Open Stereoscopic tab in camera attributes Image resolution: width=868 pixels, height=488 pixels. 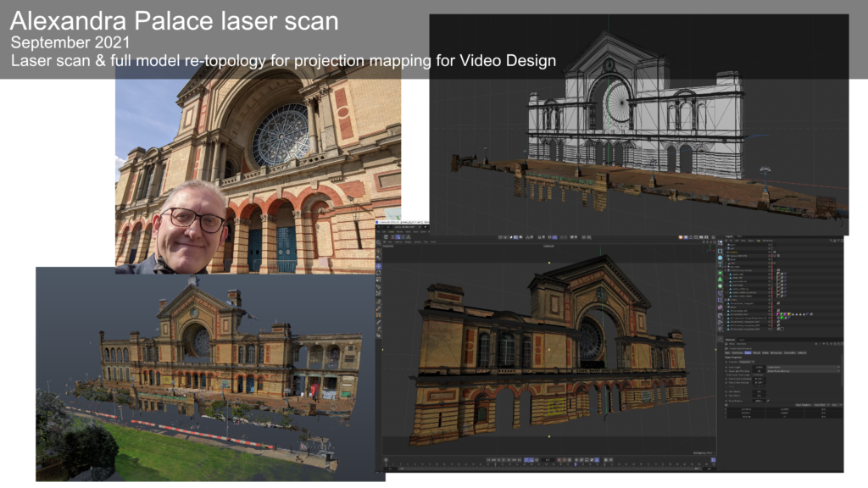(776, 353)
